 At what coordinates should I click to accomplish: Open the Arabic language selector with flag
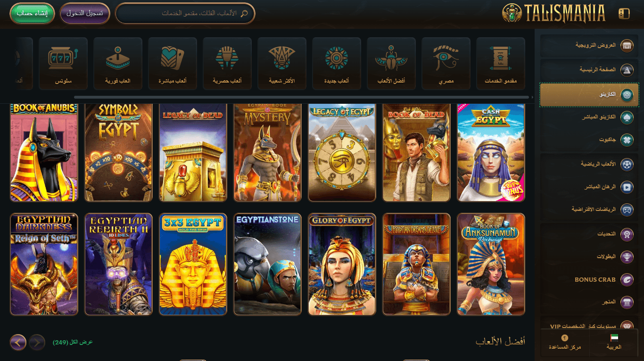click(x=614, y=342)
